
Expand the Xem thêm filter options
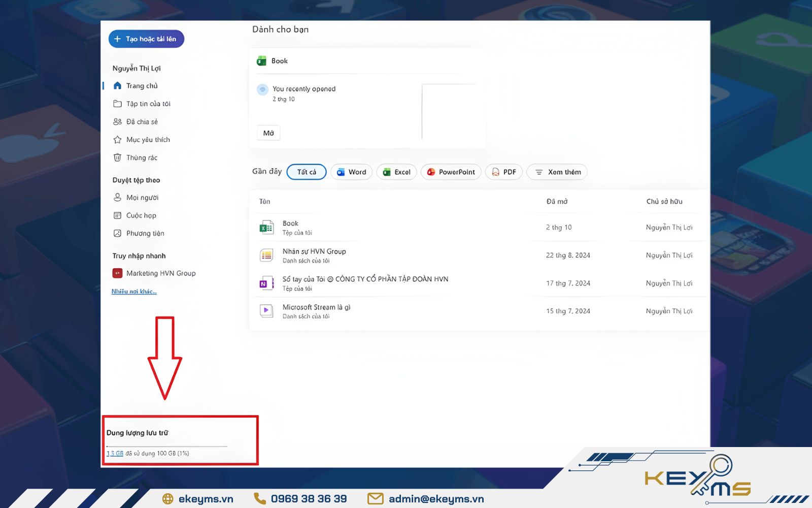[x=557, y=172]
